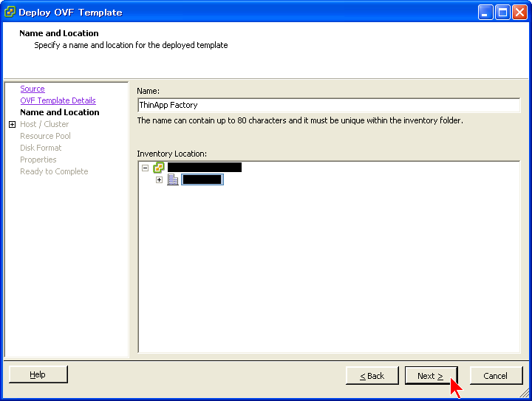
Task: Select the redacted datacenter tree item
Action: coord(202,179)
